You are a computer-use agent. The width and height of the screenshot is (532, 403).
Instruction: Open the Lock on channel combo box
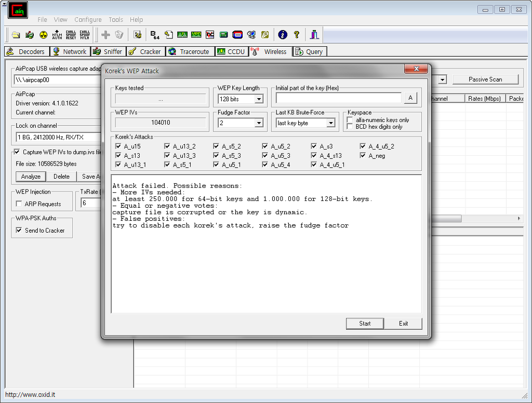click(59, 137)
